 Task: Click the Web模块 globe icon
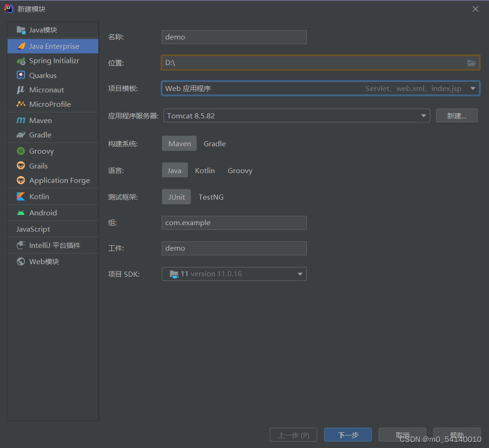21,261
